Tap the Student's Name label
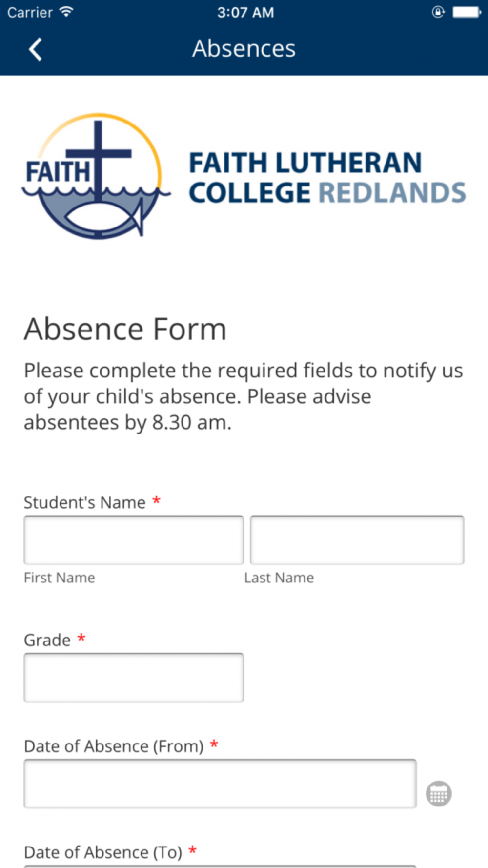The image size is (488, 868). click(85, 502)
